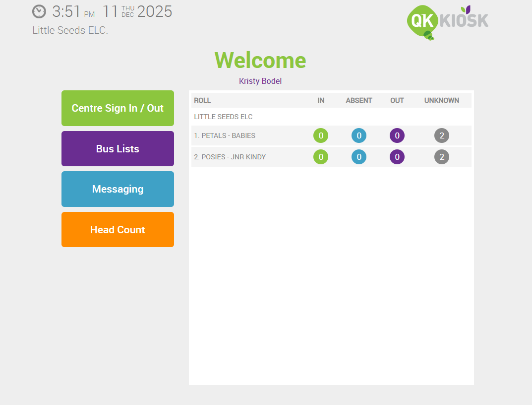Click the 11 DEC 2025 date display
Image resolution: width=532 pixels, height=405 pixels.
(138, 11)
